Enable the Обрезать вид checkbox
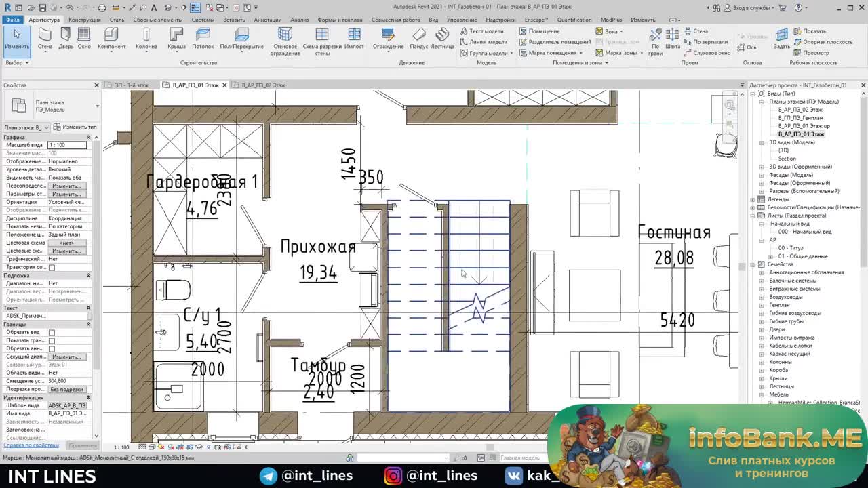 tap(52, 332)
